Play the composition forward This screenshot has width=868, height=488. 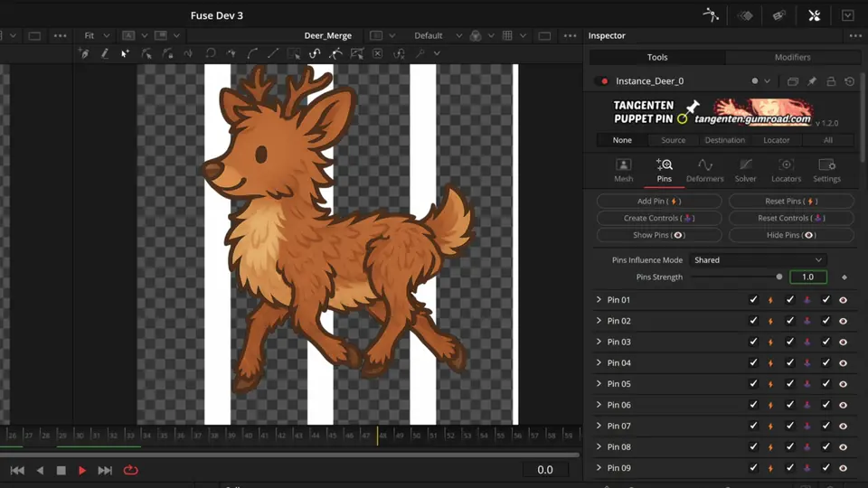82,470
